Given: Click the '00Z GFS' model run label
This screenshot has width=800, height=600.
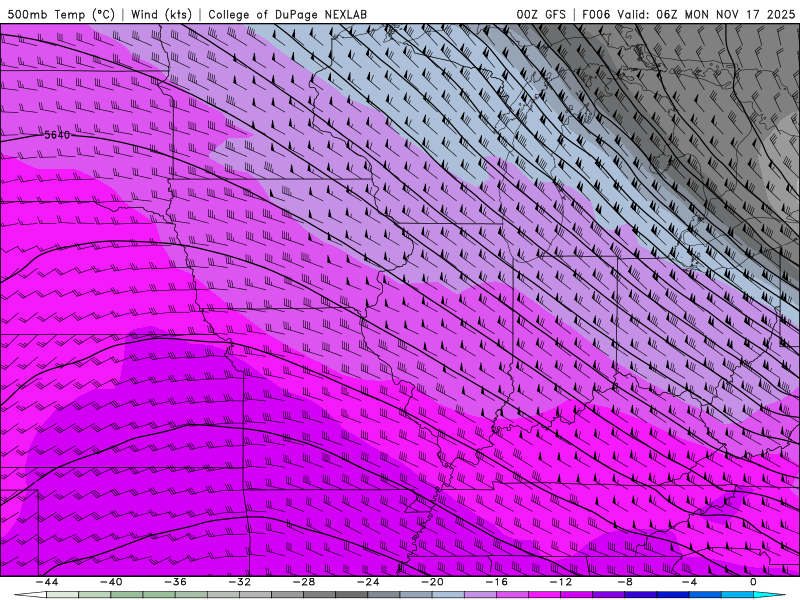Looking at the screenshot, I should [541, 14].
